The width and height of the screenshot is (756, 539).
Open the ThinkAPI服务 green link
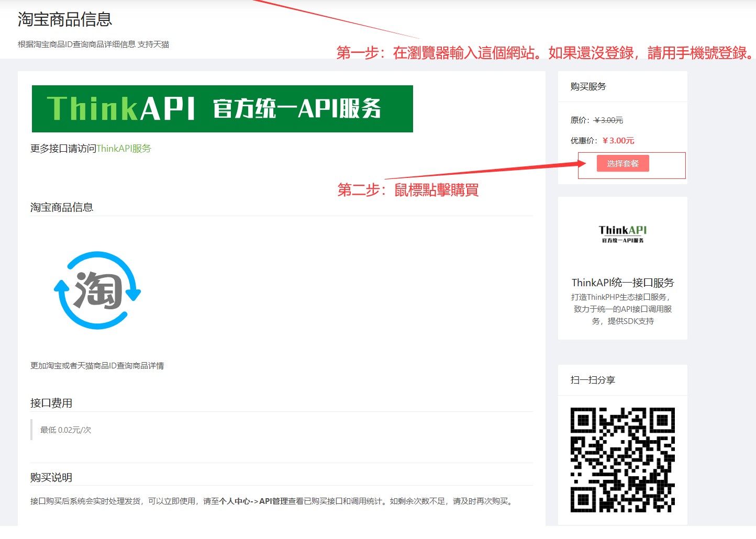point(124,149)
